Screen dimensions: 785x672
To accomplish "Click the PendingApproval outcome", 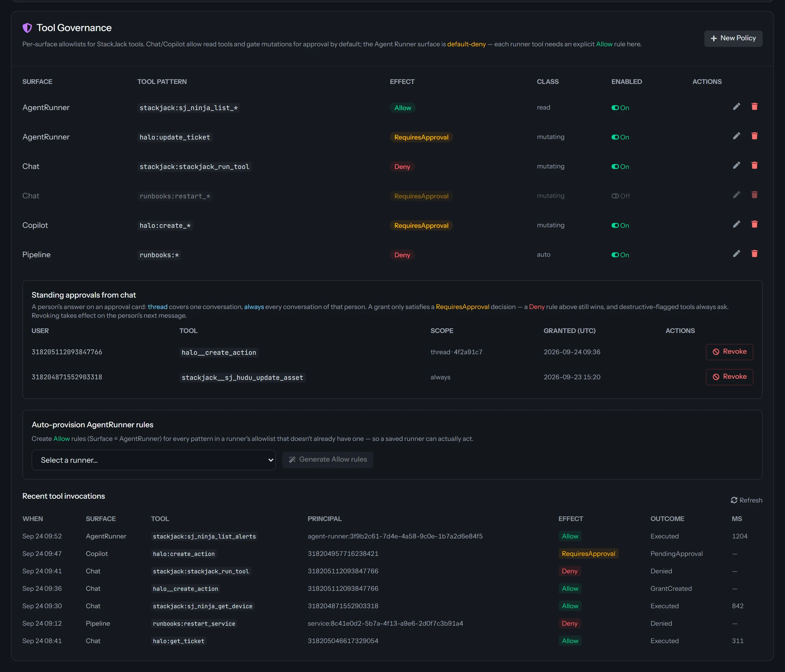I will pyautogui.click(x=676, y=554).
